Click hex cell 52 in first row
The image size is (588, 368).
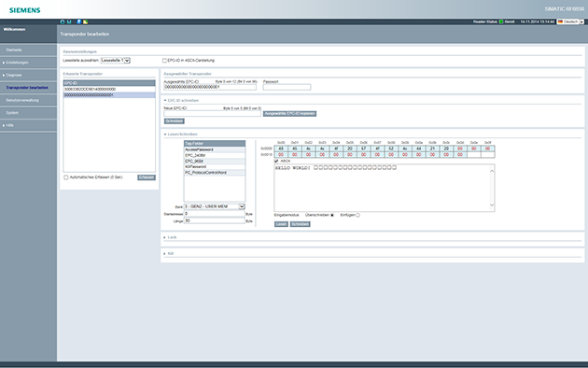(x=391, y=149)
